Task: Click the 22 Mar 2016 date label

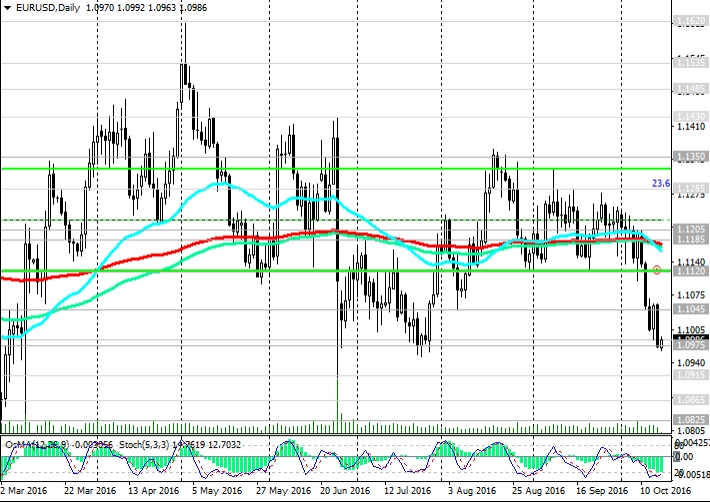Action: point(90,491)
